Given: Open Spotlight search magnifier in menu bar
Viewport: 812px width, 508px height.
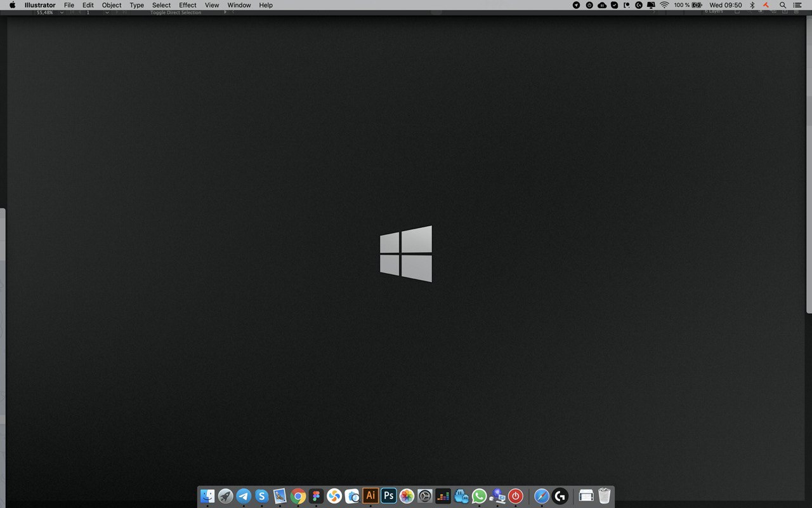Looking at the screenshot, I should pyautogui.click(x=783, y=5).
